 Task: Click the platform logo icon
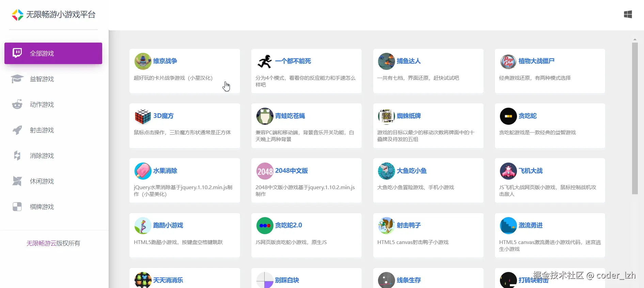18,15
